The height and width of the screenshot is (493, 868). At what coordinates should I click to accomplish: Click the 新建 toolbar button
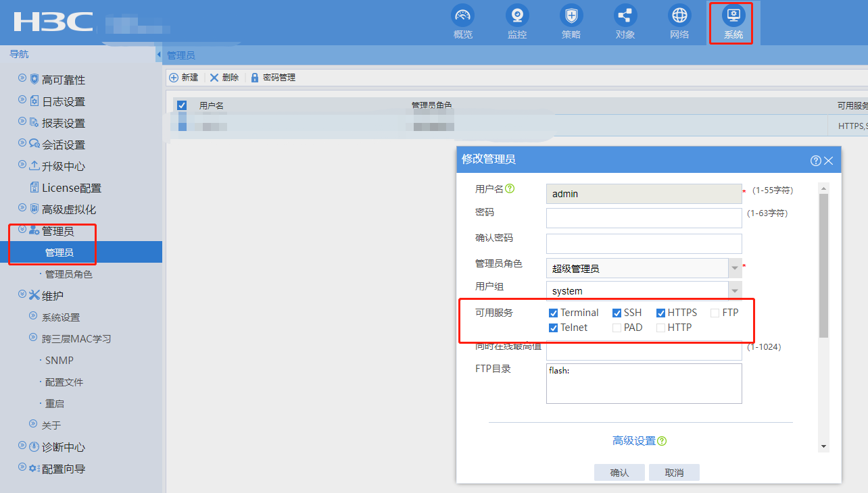pyautogui.click(x=184, y=78)
